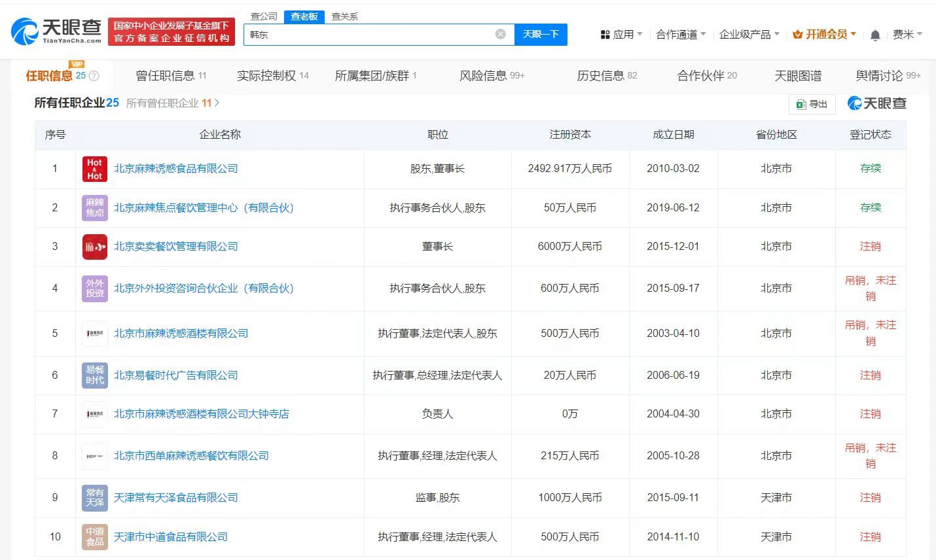The height and width of the screenshot is (560, 936).
Task: Click the VIP badge on 任职信息
Action: (x=76, y=65)
